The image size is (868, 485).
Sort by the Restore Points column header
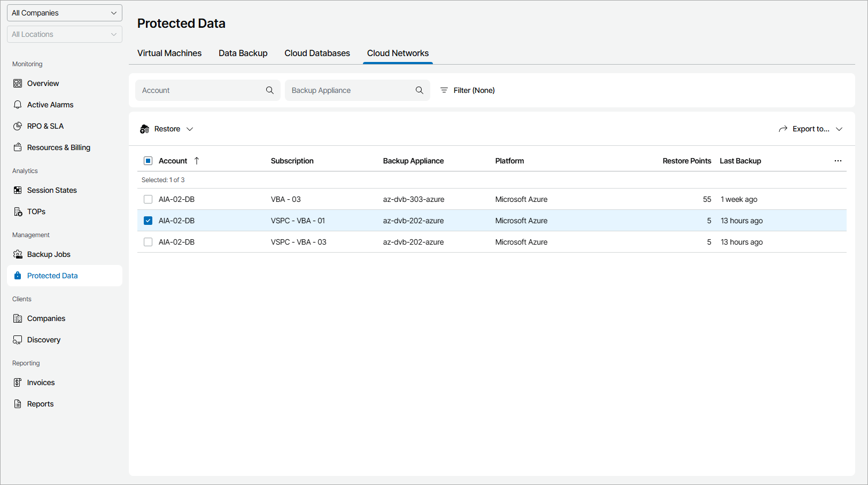(x=686, y=161)
